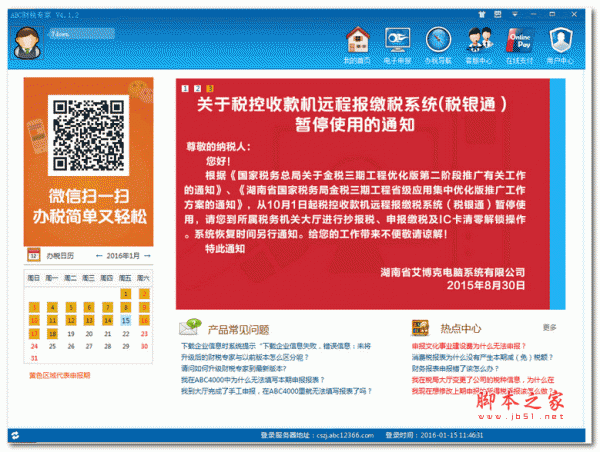This screenshot has height=452, width=600.
Task: Click the 热点中心 icon
Action: (420, 328)
